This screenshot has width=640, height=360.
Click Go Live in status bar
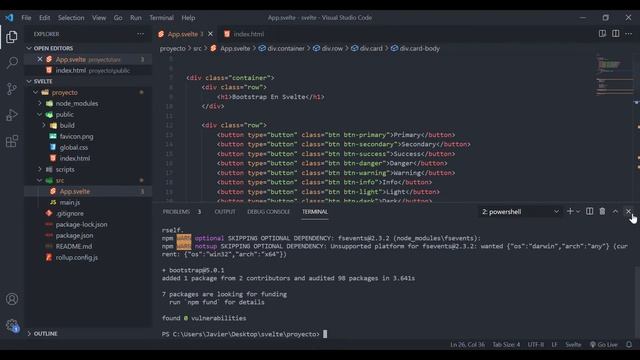click(603, 344)
